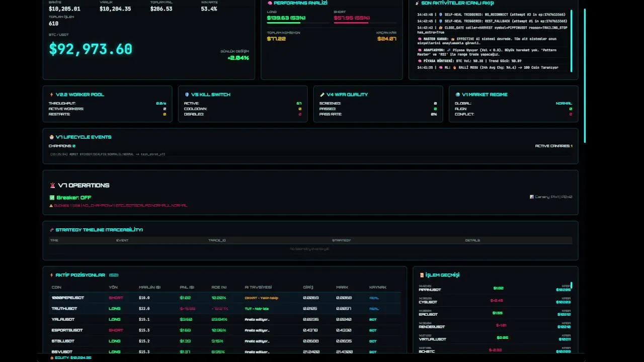This screenshot has width=644, height=362.
Task: Select the TRUTHUSDT position row
Action: coord(225,309)
